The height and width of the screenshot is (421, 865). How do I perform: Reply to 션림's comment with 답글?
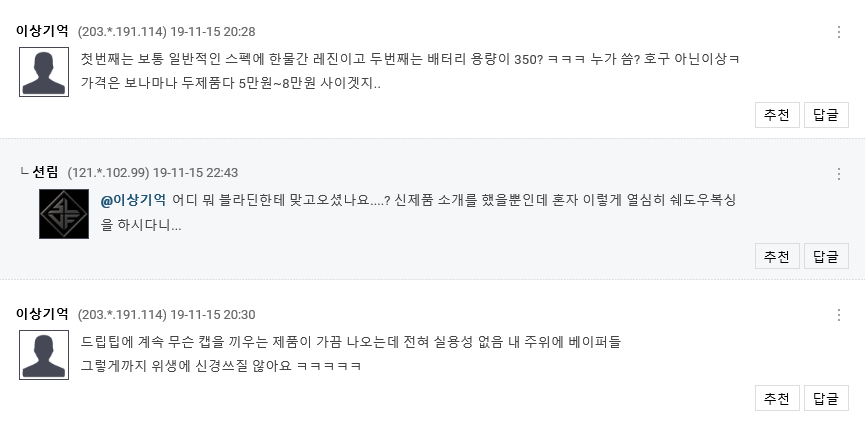826,257
